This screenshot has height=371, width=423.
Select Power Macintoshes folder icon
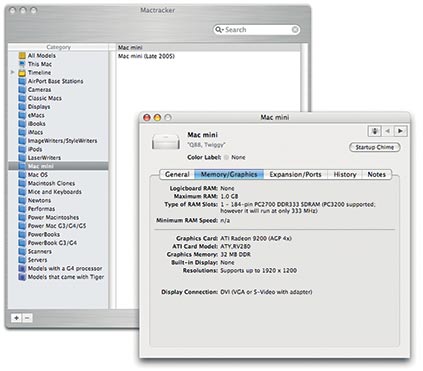point(22,217)
